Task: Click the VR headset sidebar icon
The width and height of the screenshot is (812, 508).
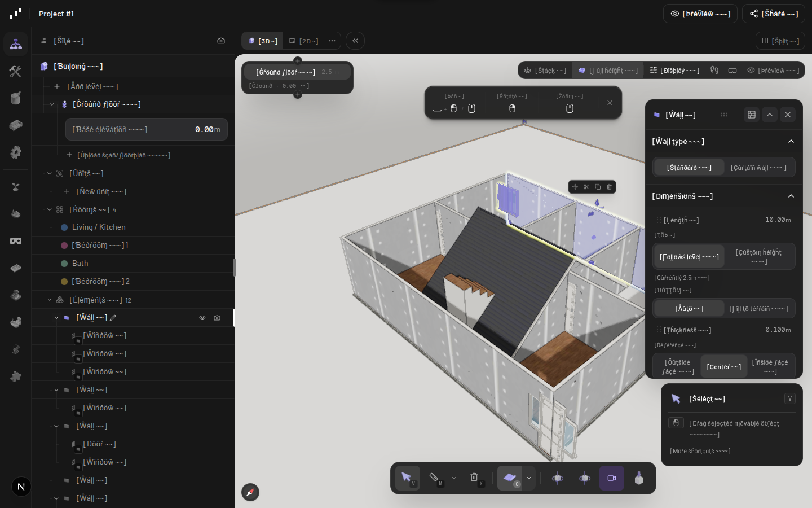Action: pyautogui.click(x=16, y=241)
